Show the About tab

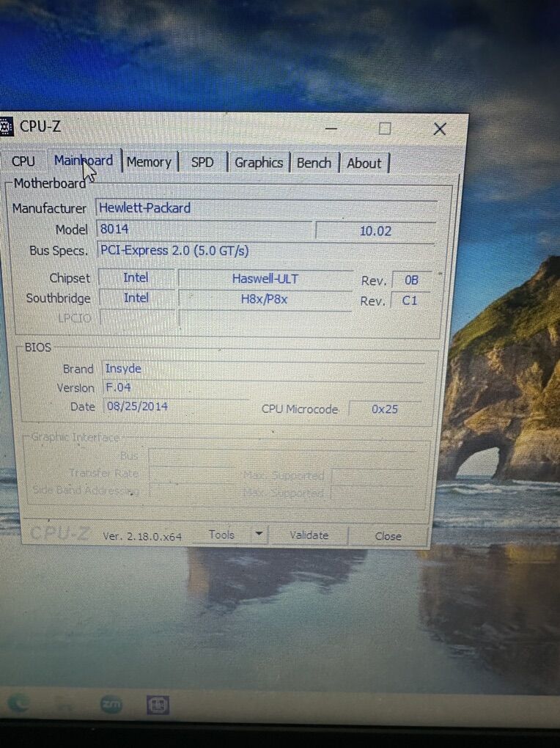(364, 164)
